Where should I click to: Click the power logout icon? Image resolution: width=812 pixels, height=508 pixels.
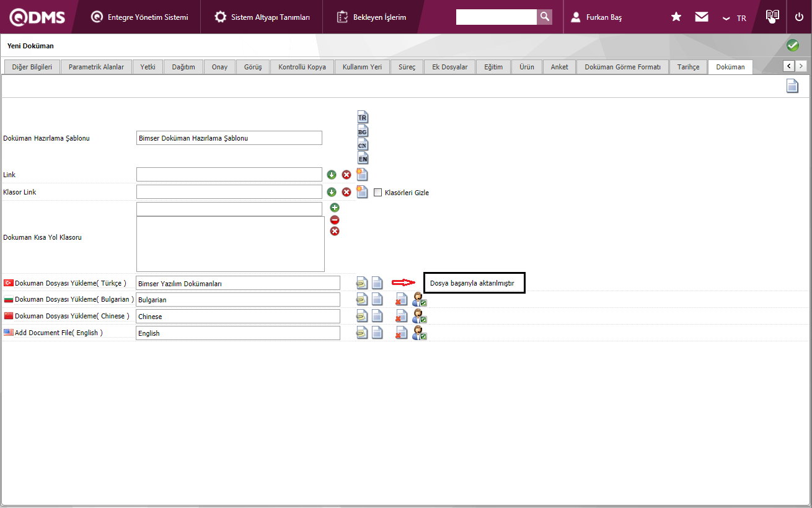coord(799,17)
